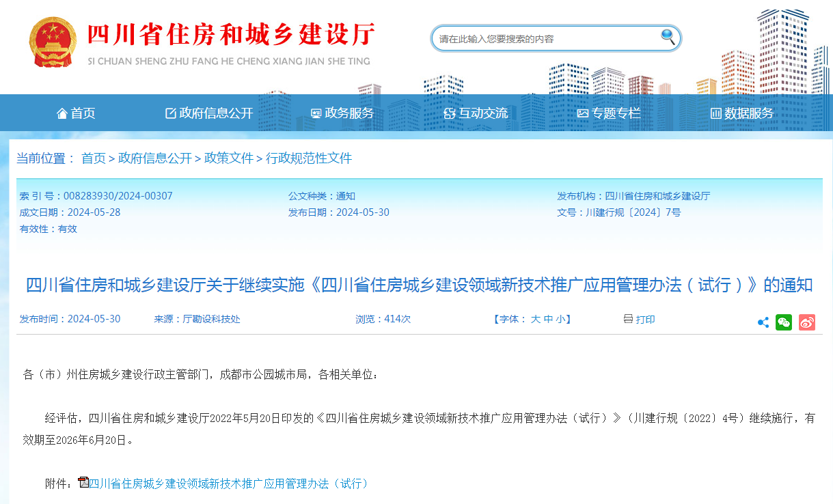Open 行政规范性文件 breadcrumb link
Viewport: 833px width, 504px height.
[x=309, y=158]
